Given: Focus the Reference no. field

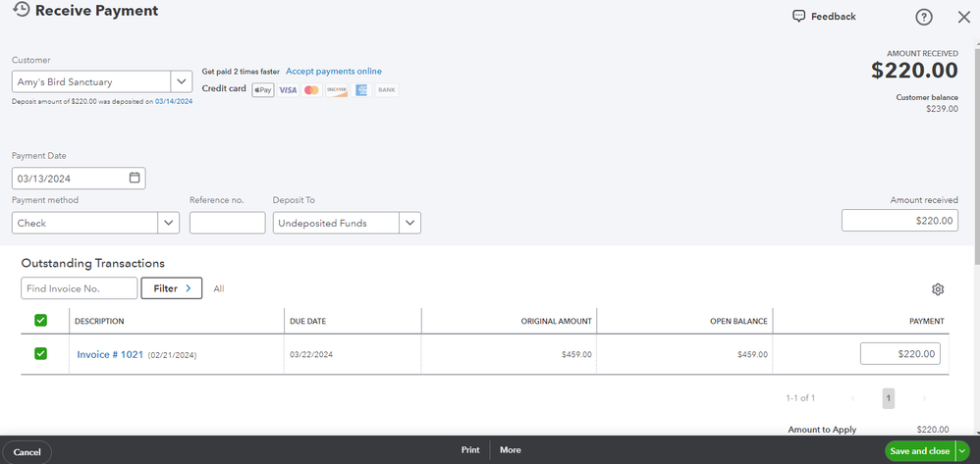Looking at the screenshot, I should (x=228, y=223).
